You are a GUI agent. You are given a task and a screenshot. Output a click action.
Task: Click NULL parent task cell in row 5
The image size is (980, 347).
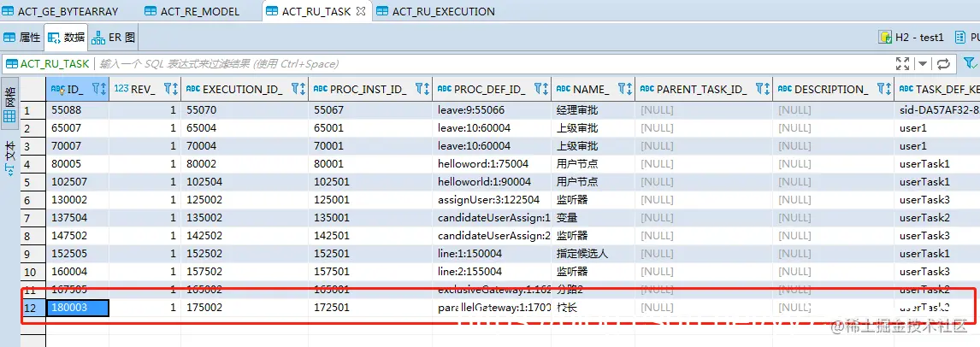[x=704, y=181]
